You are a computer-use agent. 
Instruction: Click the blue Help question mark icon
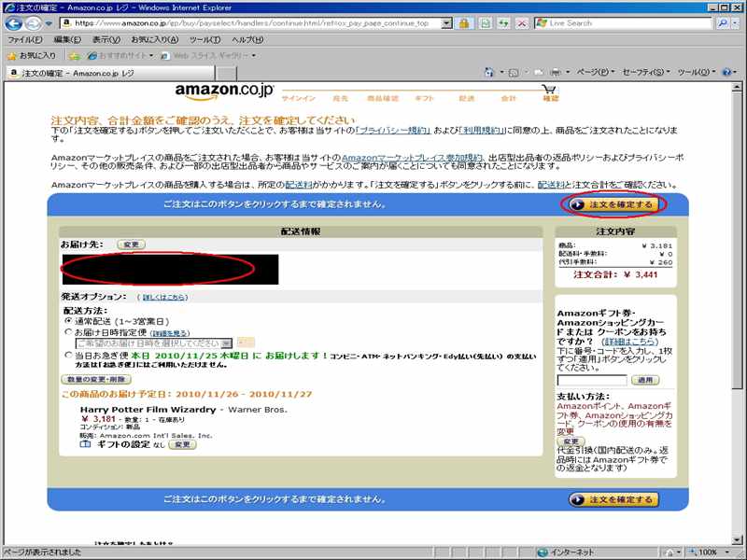tap(727, 73)
